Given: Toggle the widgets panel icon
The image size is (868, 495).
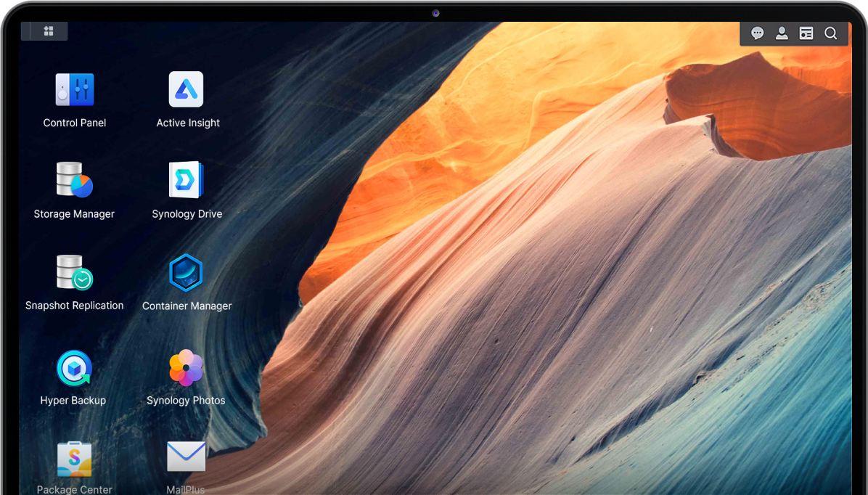Looking at the screenshot, I should [806, 33].
